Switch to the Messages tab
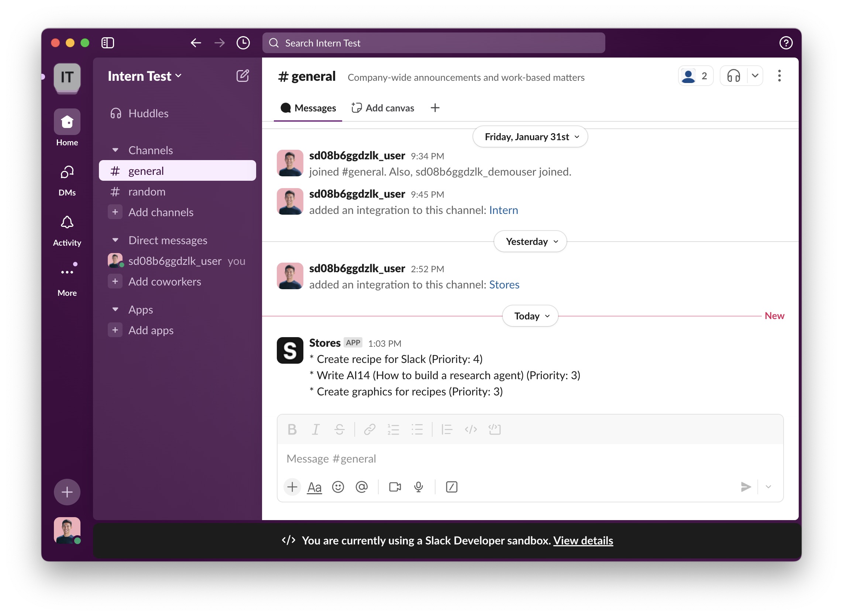843x616 pixels. tap(308, 108)
